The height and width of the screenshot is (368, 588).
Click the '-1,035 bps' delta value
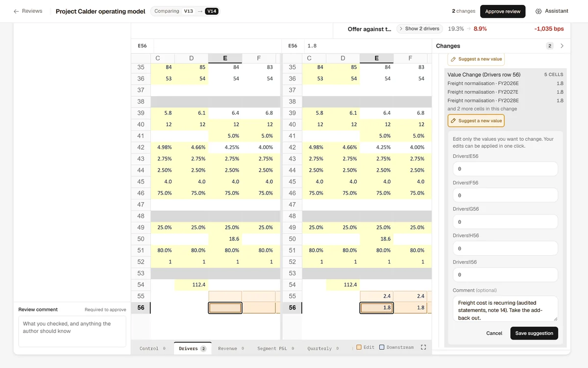click(549, 29)
